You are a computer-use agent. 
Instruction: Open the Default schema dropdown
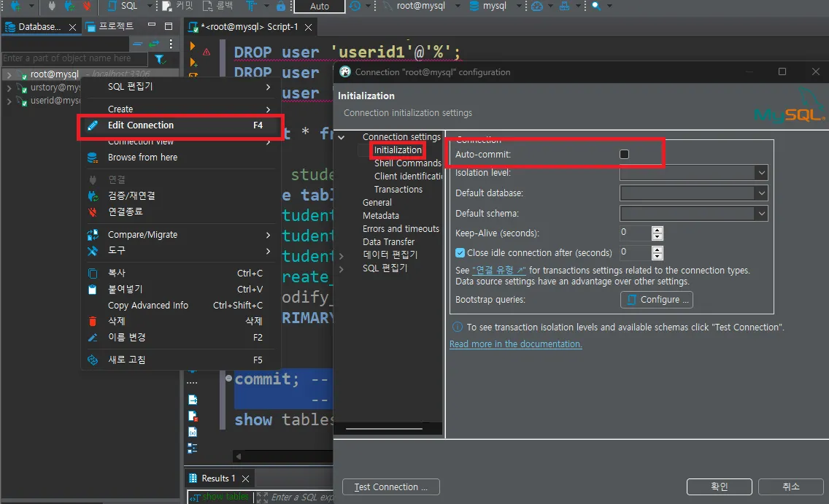point(694,214)
